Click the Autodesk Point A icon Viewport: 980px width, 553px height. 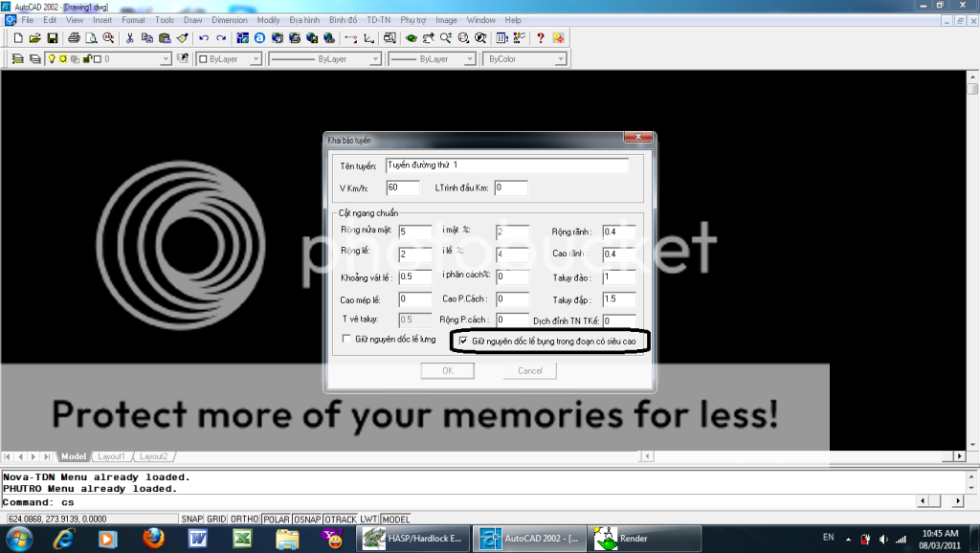tap(259, 38)
